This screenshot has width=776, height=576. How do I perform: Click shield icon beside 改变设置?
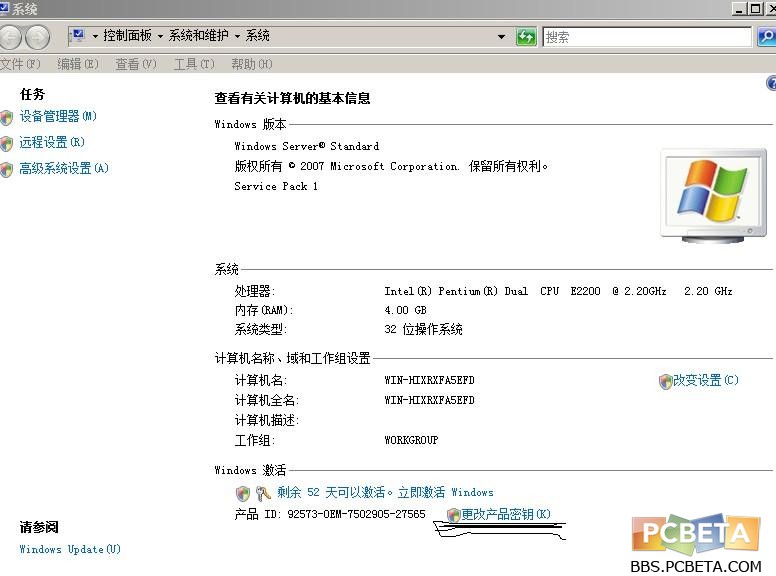click(666, 381)
